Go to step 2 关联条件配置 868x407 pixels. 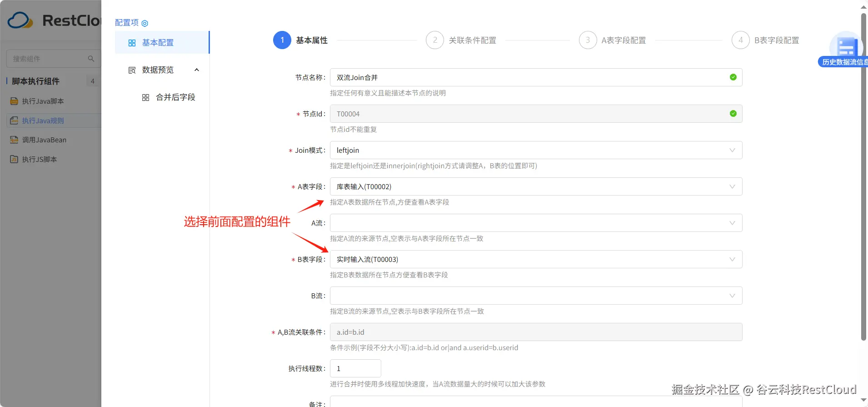click(x=461, y=40)
